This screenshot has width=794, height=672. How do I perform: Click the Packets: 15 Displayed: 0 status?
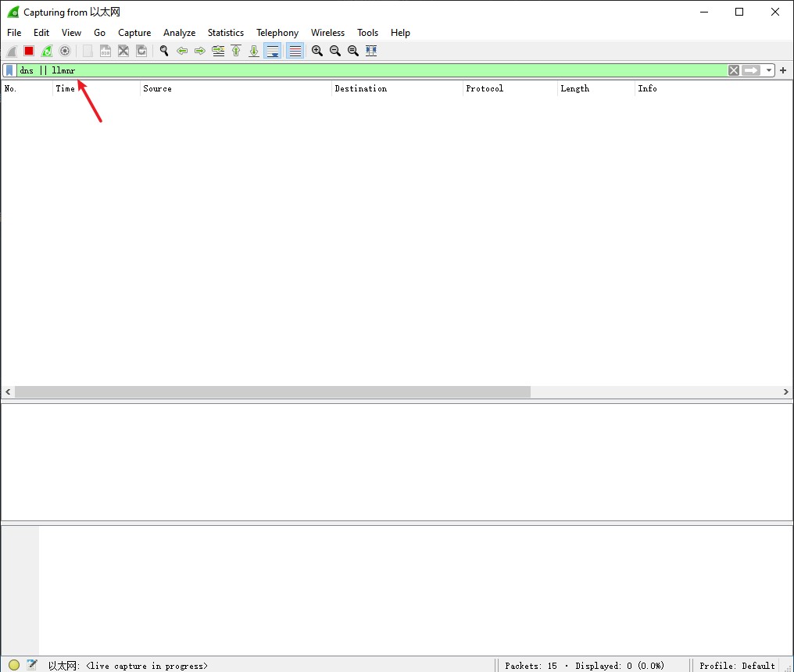[585, 666]
